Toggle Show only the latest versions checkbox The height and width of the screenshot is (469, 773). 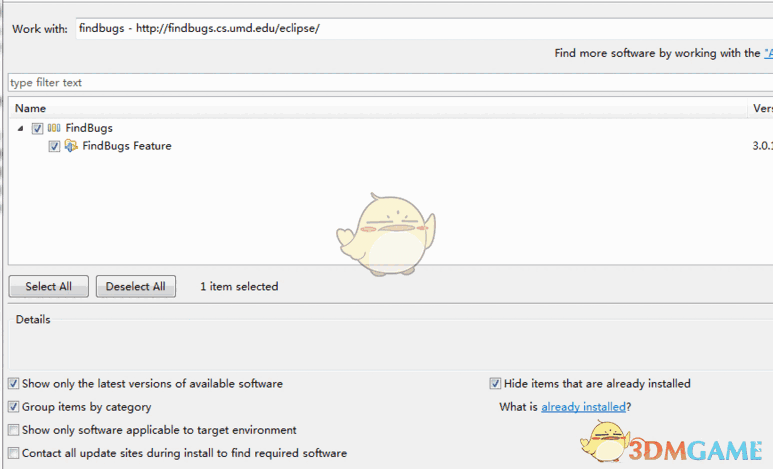click(x=14, y=383)
